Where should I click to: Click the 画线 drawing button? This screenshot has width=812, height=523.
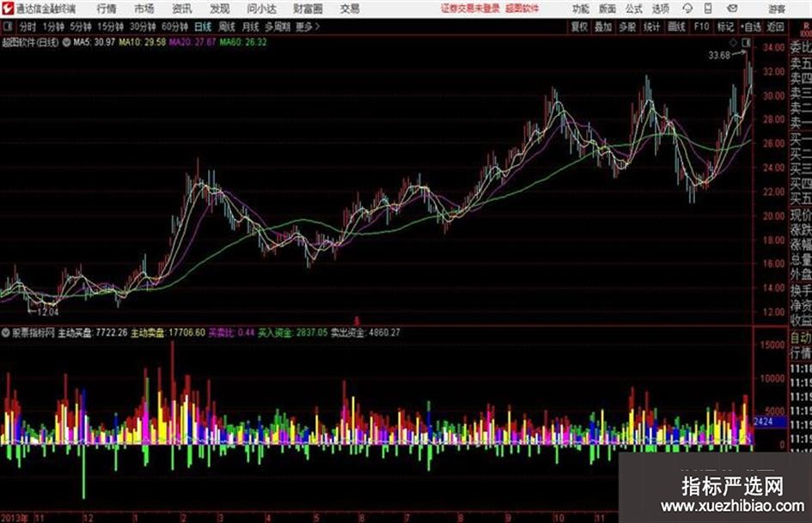coord(676,27)
